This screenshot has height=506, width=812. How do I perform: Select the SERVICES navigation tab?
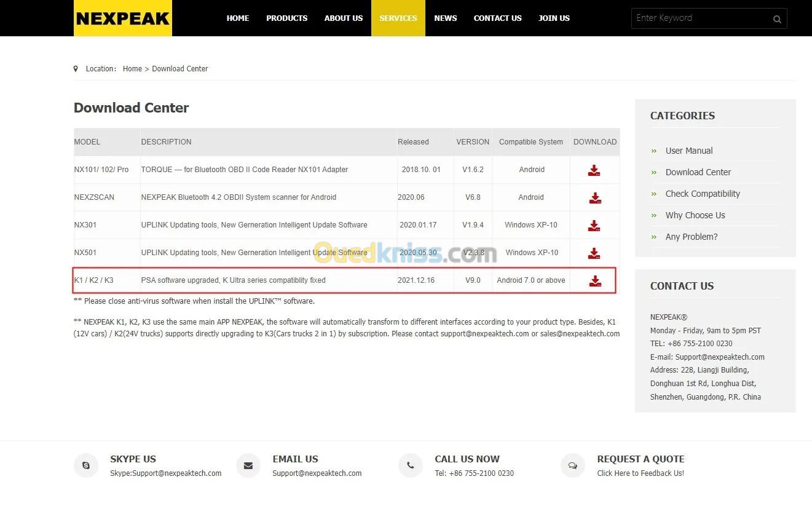coord(398,18)
